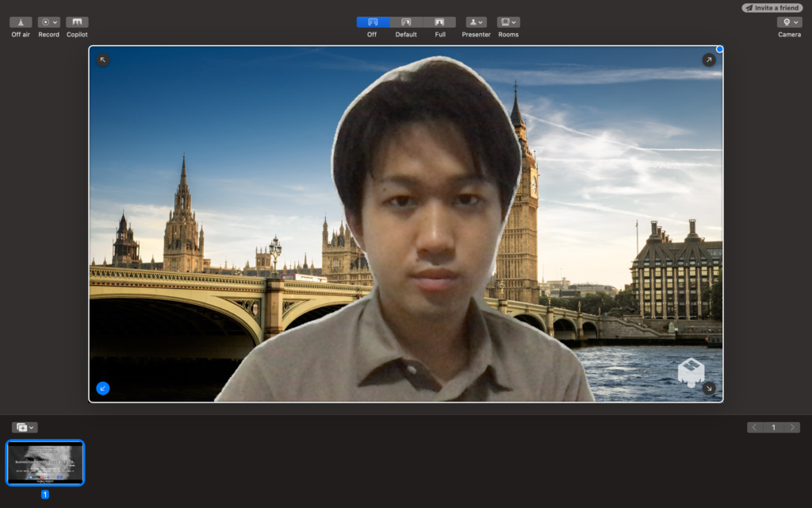Click the page number between the pager arrows
The image size is (812, 508).
(x=774, y=428)
